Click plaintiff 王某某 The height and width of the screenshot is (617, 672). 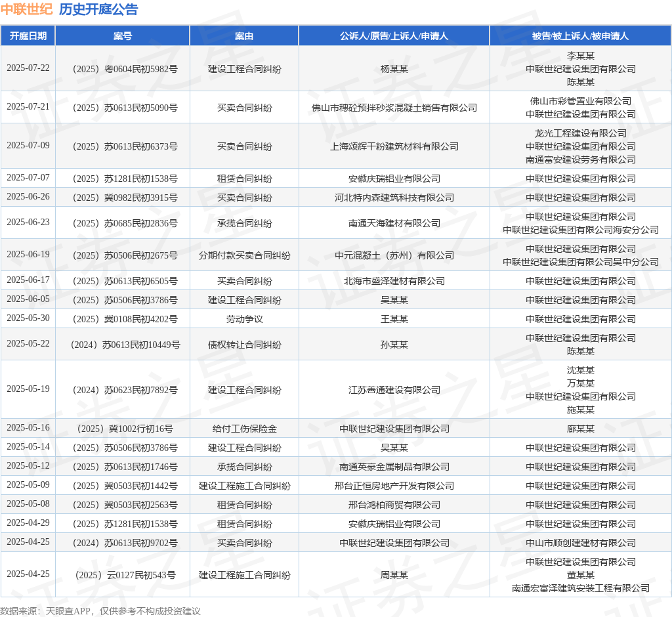tap(394, 319)
